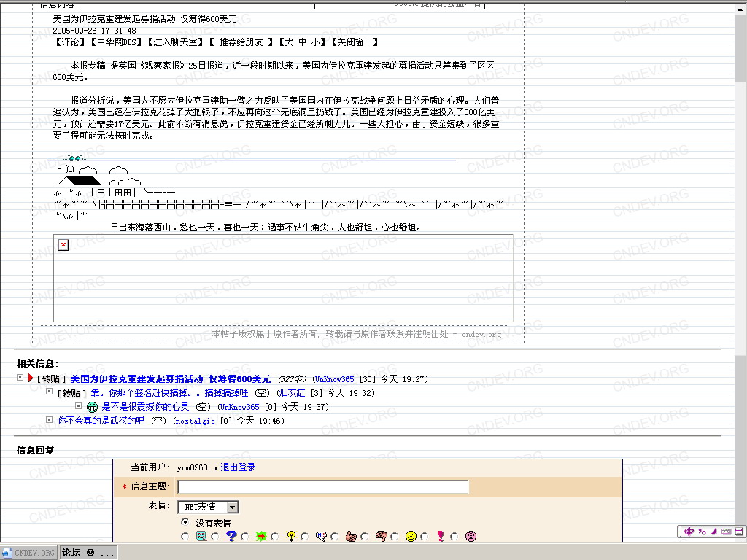Click the post timestamp 2005-09-26 17:31:48
The height and width of the screenshot is (560, 747).
(x=94, y=31)
